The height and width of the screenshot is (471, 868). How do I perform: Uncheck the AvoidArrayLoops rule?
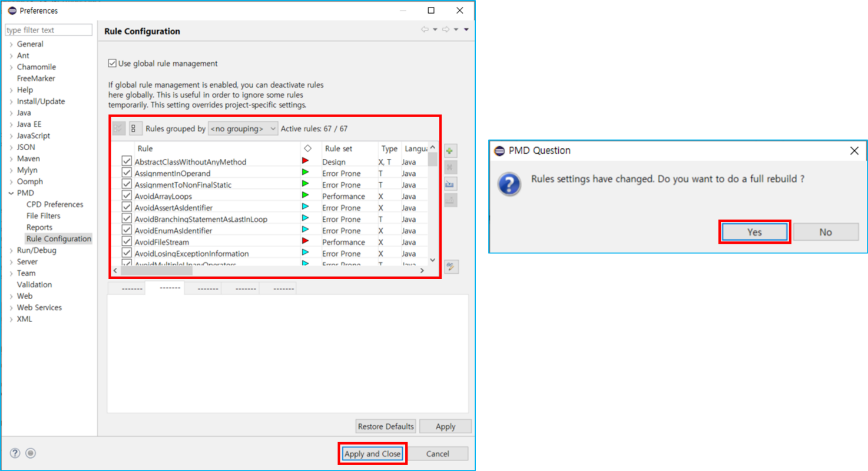[127, 196]
